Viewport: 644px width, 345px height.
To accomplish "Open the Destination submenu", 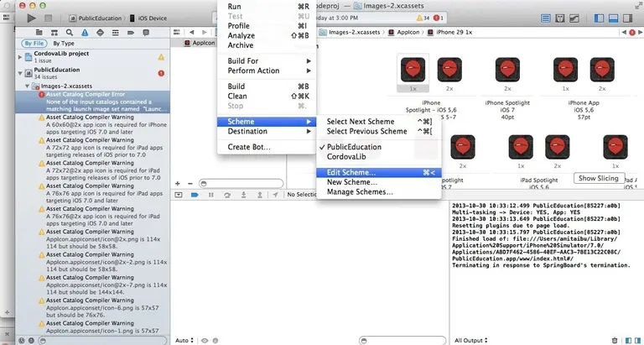I will coord(267,131).
